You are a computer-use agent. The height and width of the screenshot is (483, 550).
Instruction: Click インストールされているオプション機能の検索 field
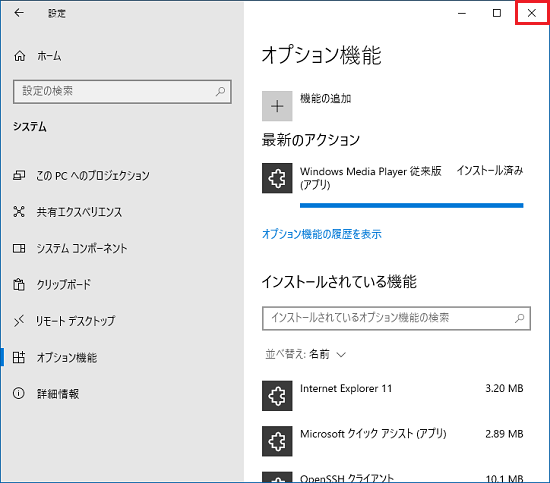click(396, 318)
